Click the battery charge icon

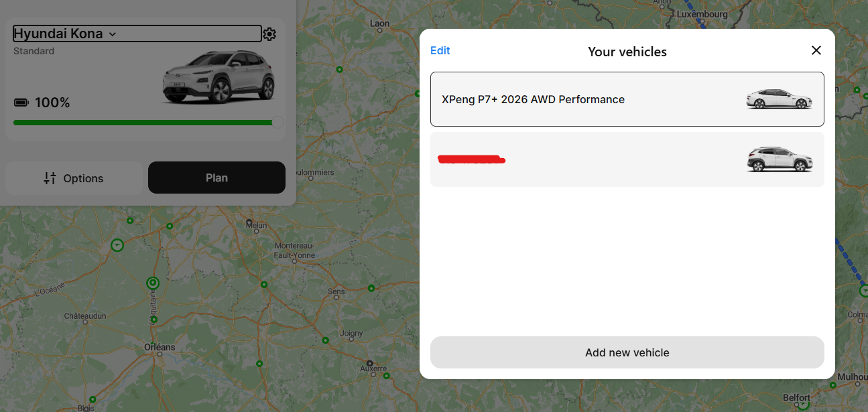(x=21, y=102)
